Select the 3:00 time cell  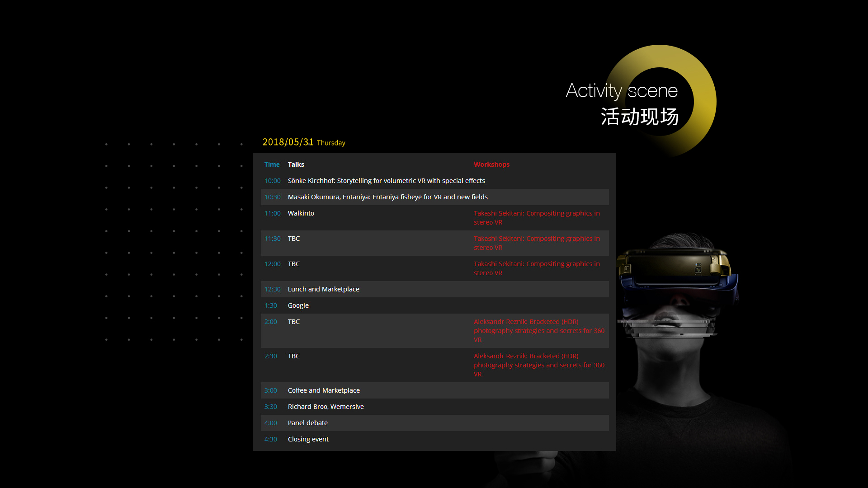click(x=271, y=390)
